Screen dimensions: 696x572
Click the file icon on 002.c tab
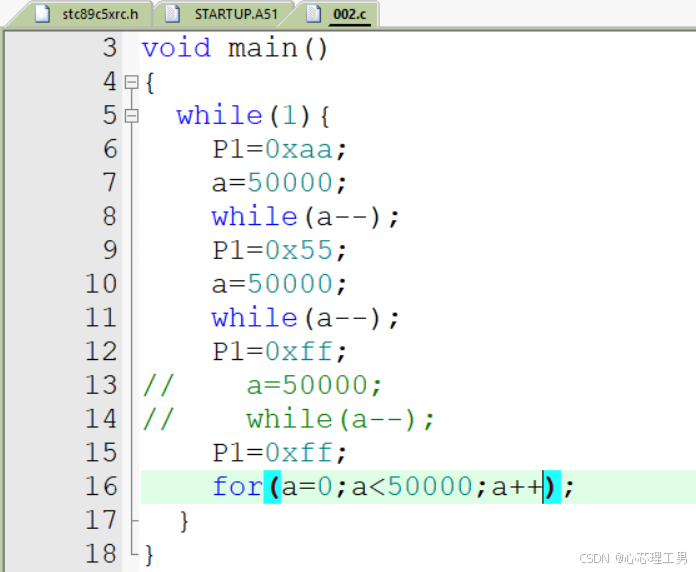point(313,14)
